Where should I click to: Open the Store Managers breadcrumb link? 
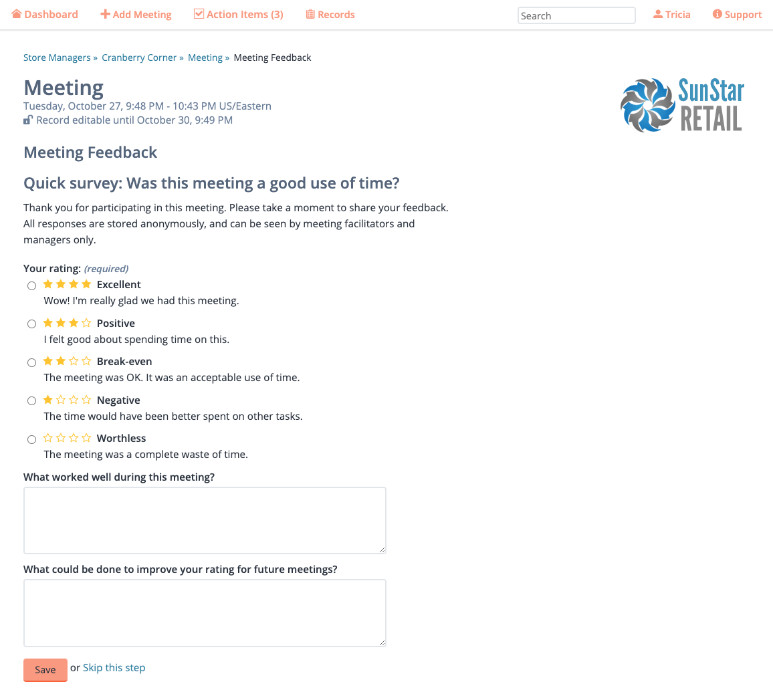point(58,57)
